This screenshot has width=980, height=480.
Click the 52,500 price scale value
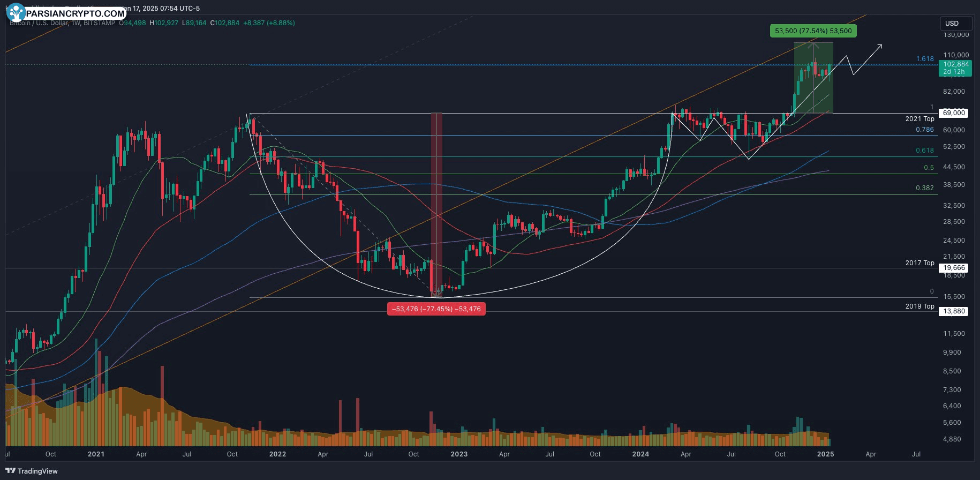pos(954,147)
